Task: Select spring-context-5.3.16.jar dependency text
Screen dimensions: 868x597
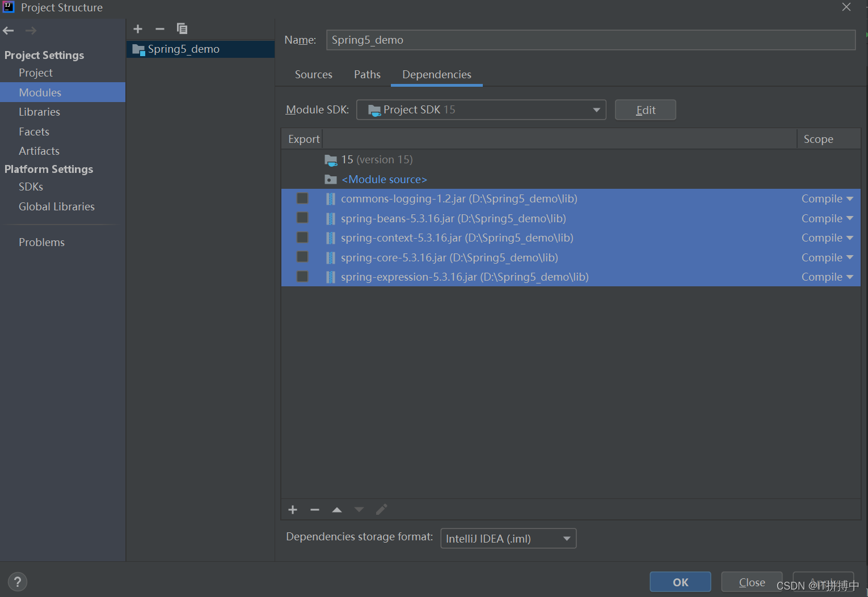Action: pyautogui.click(x=457, y=238)
